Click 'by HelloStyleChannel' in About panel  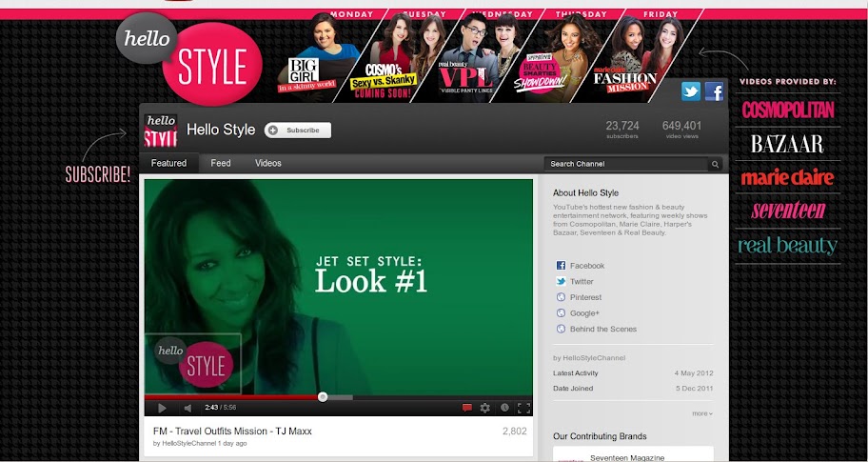pyautogui.click(x=589, y=358)
